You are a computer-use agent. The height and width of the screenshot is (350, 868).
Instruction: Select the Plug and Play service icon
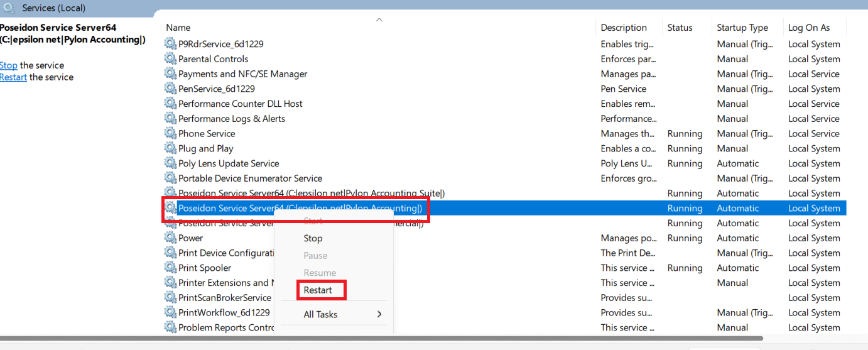(x=170, y=149)
